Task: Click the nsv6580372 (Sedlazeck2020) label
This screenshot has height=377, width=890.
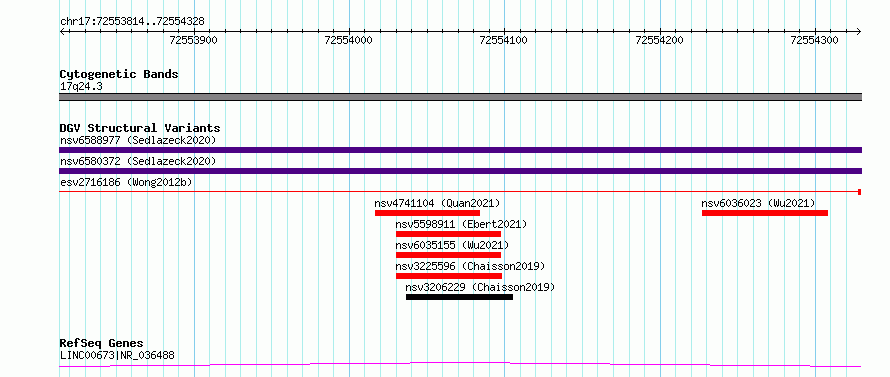Action: point(138,161)
